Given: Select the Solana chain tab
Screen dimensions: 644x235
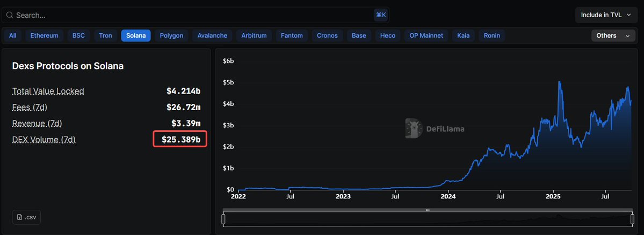Looking at the screenshot, I should click(x=136, y=35).
